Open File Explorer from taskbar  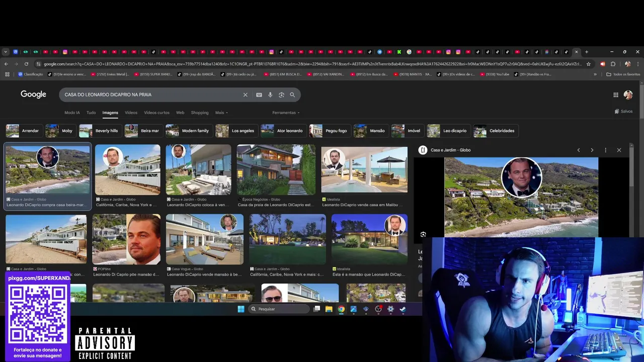pyautogui.click(x=329, y=309)
